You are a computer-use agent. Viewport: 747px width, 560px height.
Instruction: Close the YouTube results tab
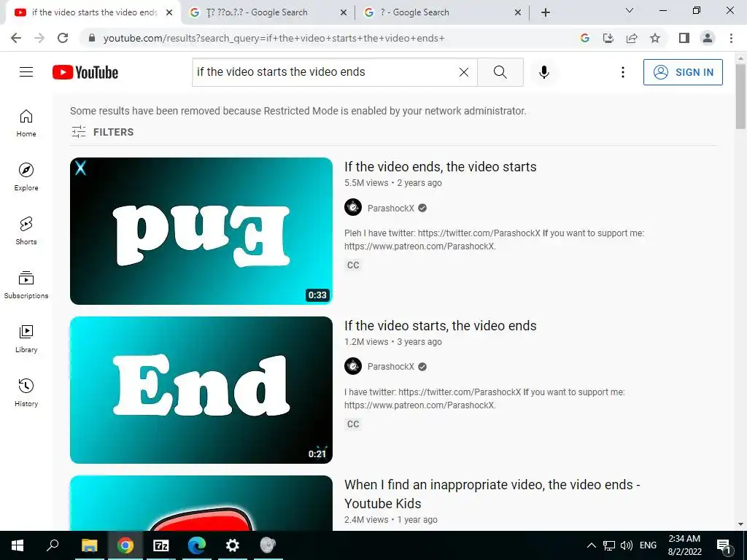pos(169,12)
